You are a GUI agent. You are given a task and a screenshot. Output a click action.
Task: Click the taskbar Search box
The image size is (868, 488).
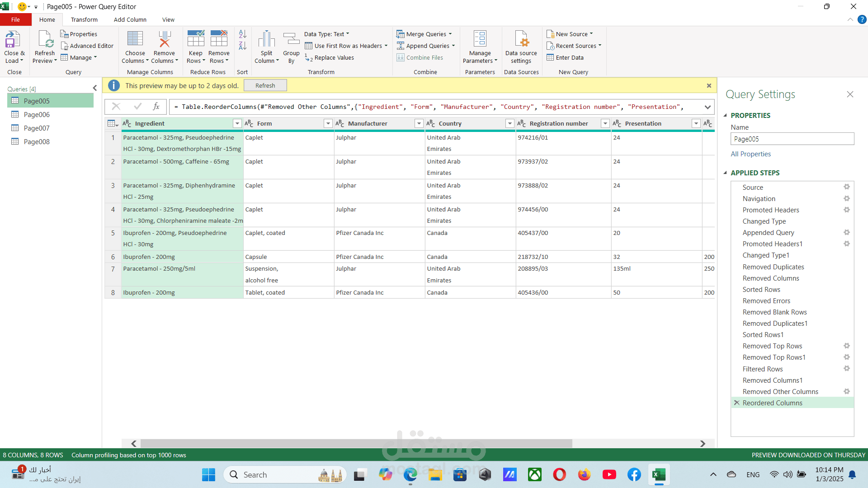285,474
